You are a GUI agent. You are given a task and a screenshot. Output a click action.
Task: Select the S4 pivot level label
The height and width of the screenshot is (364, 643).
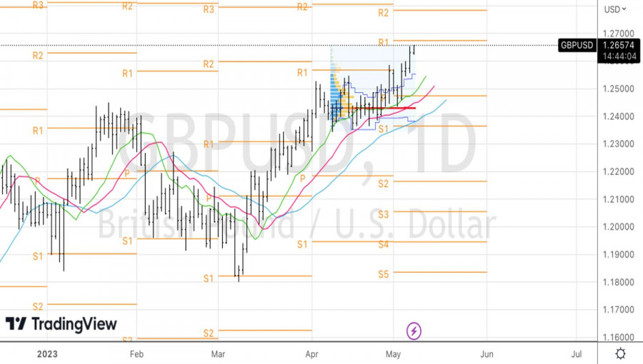(x=383, y=244)
